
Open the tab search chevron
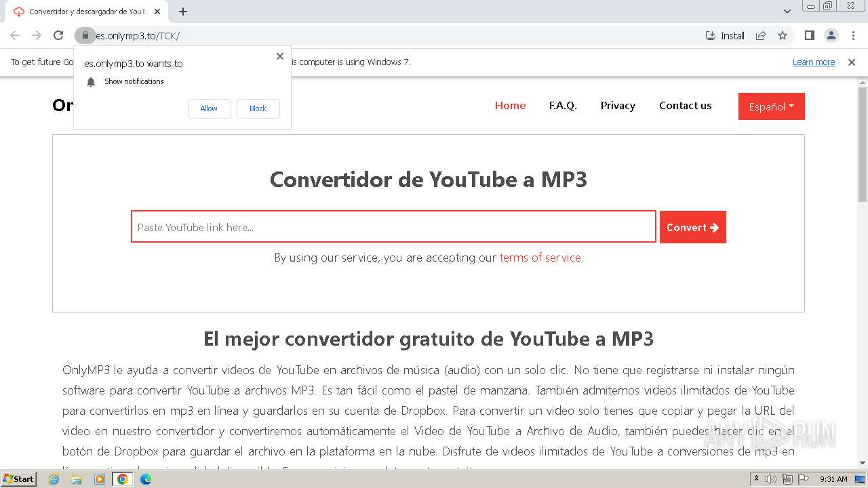pos(787,12)
